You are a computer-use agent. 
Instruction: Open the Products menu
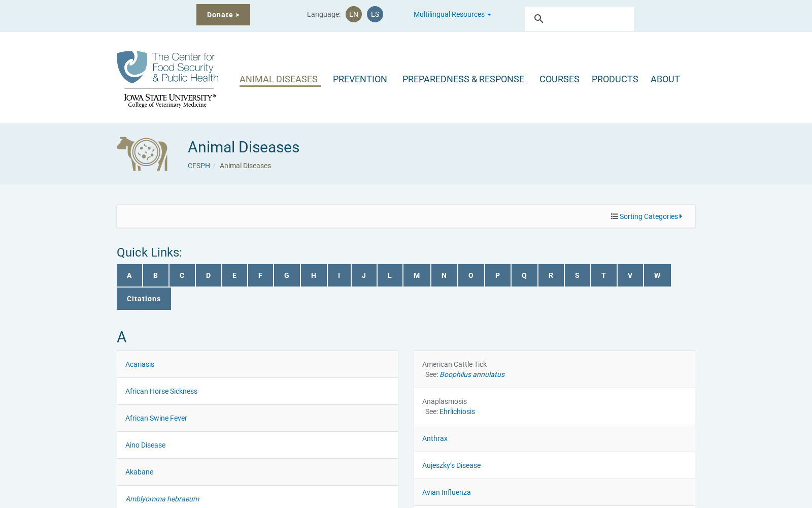tap(615, 79)
